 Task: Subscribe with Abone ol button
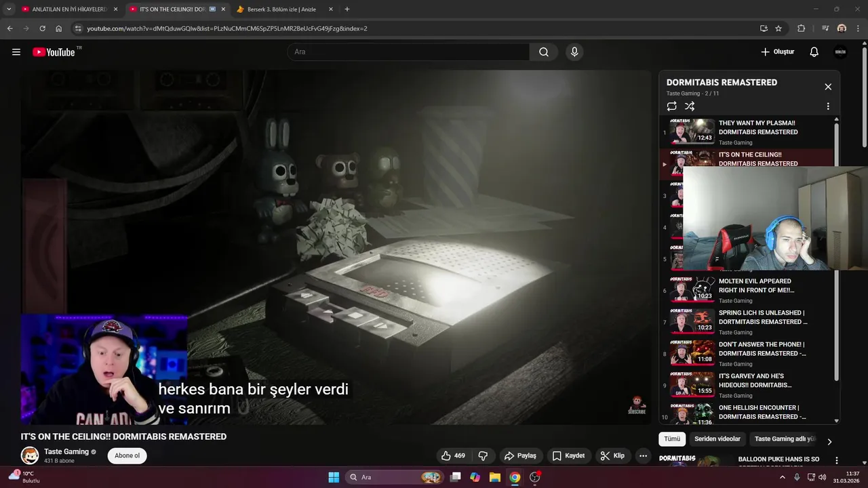pyautogui.click(x=127, y=455)
